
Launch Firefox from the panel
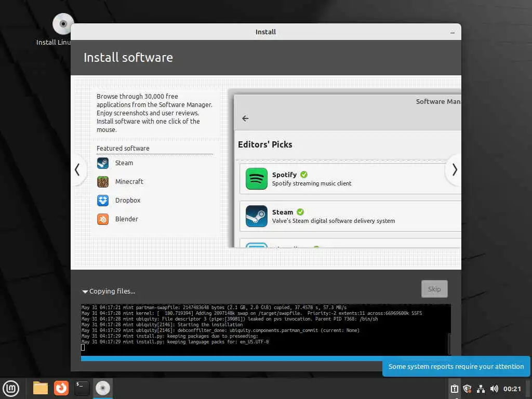pyautogui.click(x=61, y=388)
